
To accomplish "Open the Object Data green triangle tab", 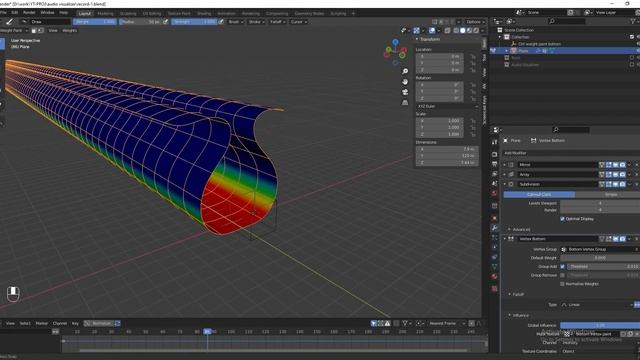I will (x=494, y=267).
